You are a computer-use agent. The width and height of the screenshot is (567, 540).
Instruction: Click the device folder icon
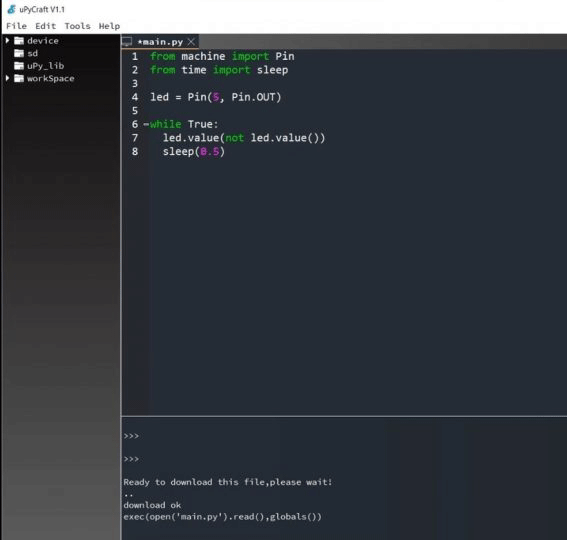(x=19, y=41)
